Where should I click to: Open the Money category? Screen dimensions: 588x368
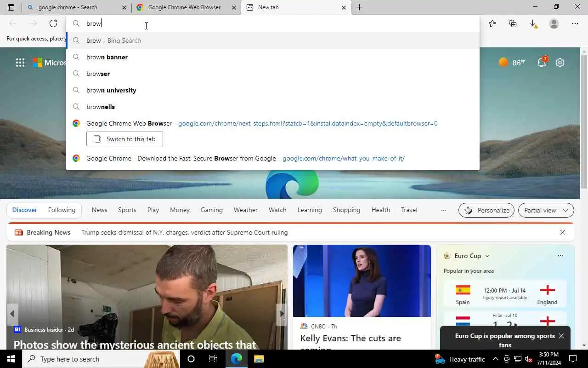point(180,210)
